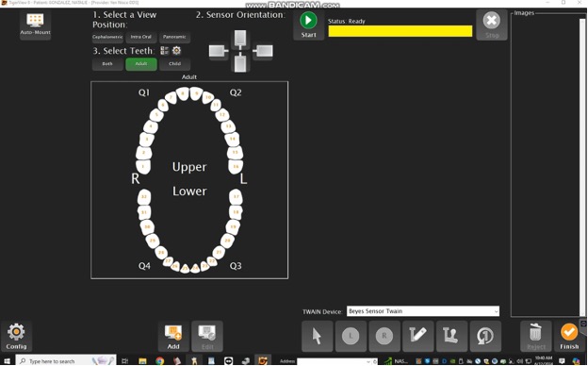Select Both teeth sets
This screenshot has height=366, width=588.
(107, 64)
